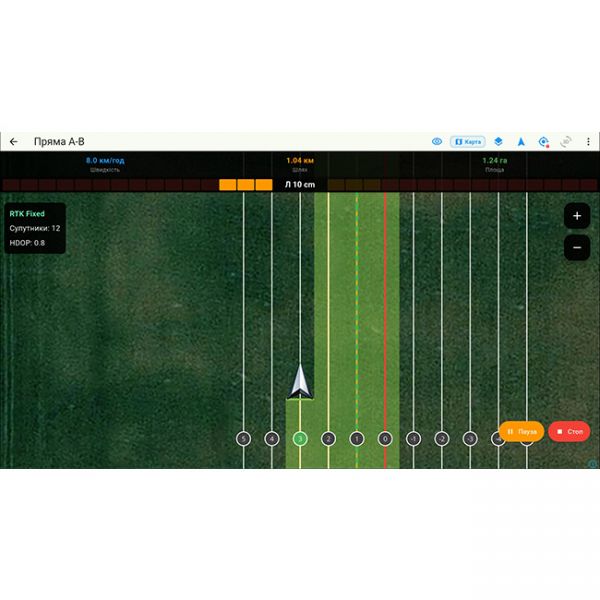600x600 pixels.
Task: Open the layers stack icon
Action: pyautogui.click(x=498, y=142)
